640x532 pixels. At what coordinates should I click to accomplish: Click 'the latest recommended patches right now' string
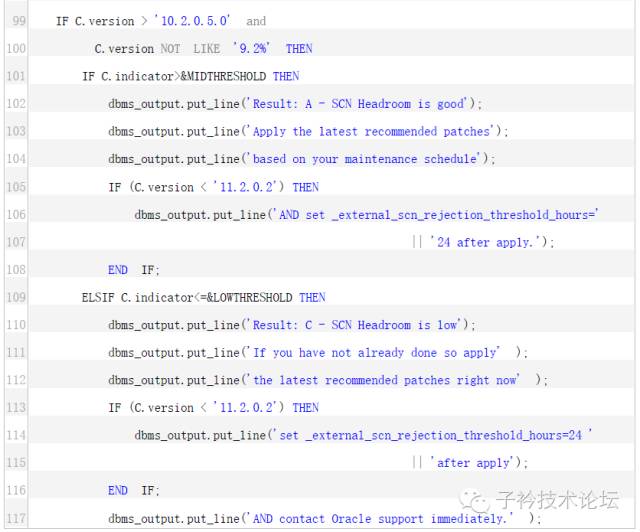[x=384, y=380]
